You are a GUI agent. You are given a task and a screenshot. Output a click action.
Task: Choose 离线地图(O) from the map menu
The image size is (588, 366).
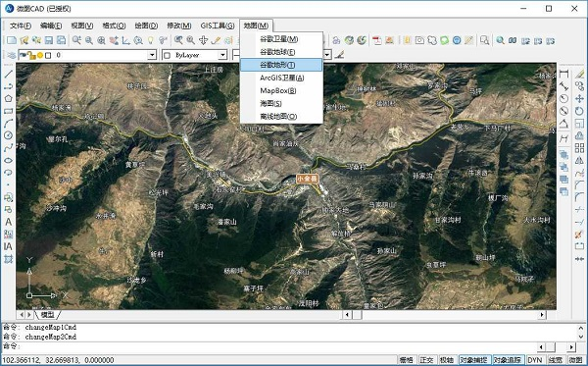281,117
